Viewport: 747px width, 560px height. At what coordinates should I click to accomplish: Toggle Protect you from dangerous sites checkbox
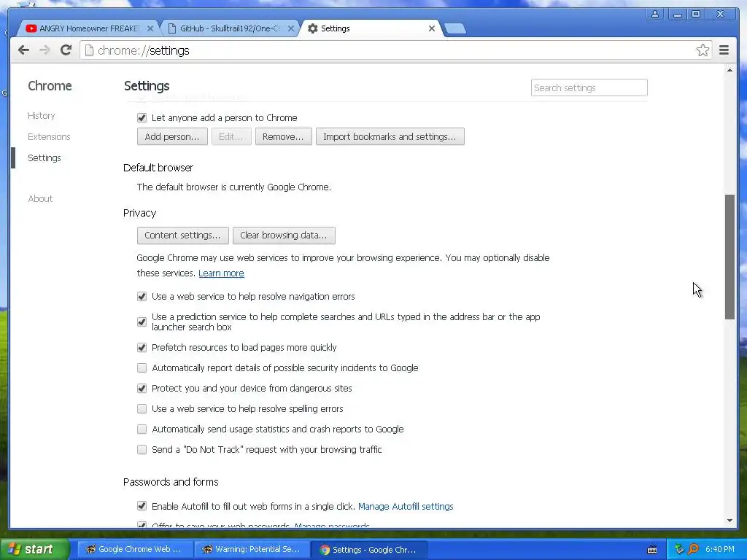click(x=142, y=388)
